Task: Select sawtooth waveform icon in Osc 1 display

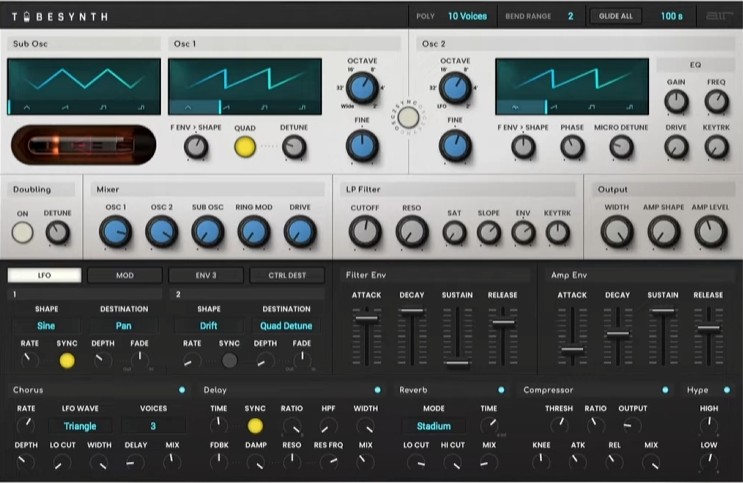Action: [x=226, y=108]
